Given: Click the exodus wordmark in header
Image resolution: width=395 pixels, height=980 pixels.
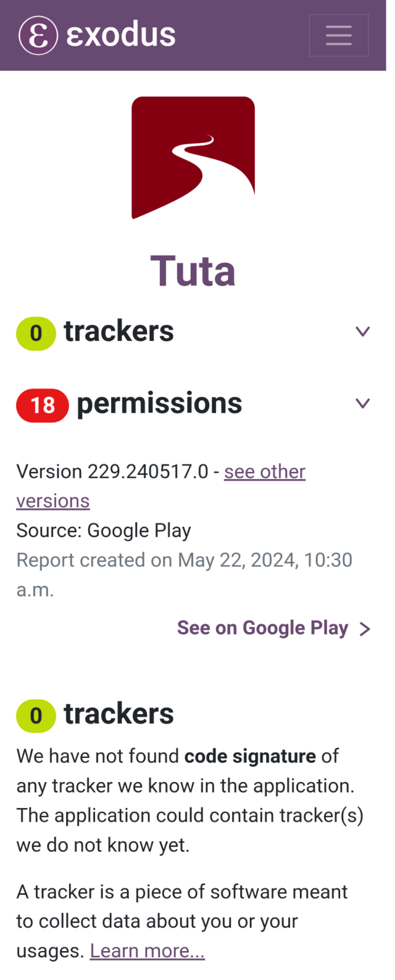Looking at the screenshot, I should pyautogui.click(x=121, y=35).
